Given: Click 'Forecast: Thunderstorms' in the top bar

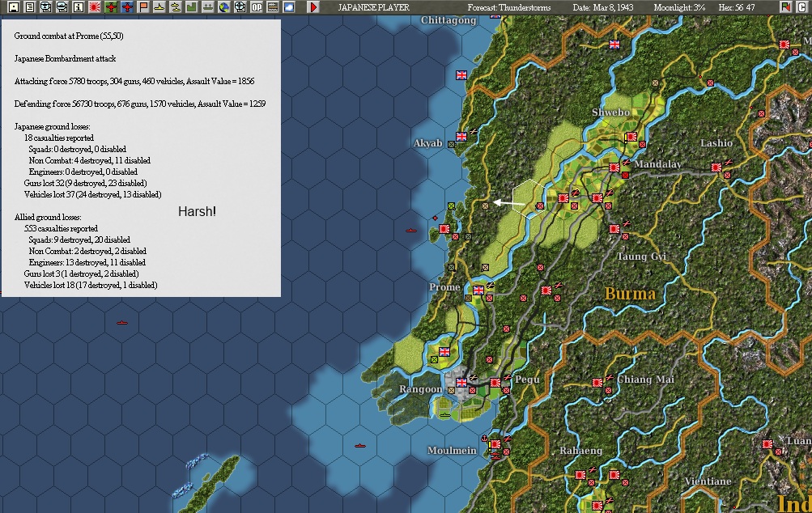Looking at the screenshot, I should click(x=509, y=7).
